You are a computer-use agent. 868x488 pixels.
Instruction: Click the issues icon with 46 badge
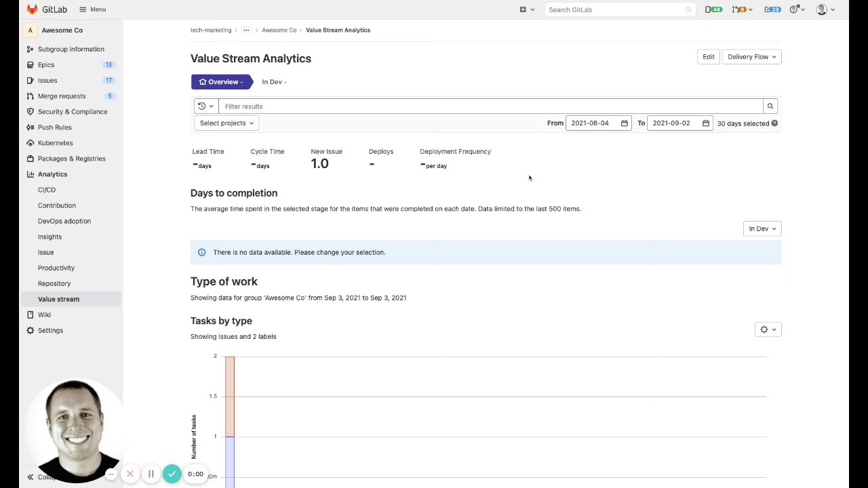(x=713, y=9)
